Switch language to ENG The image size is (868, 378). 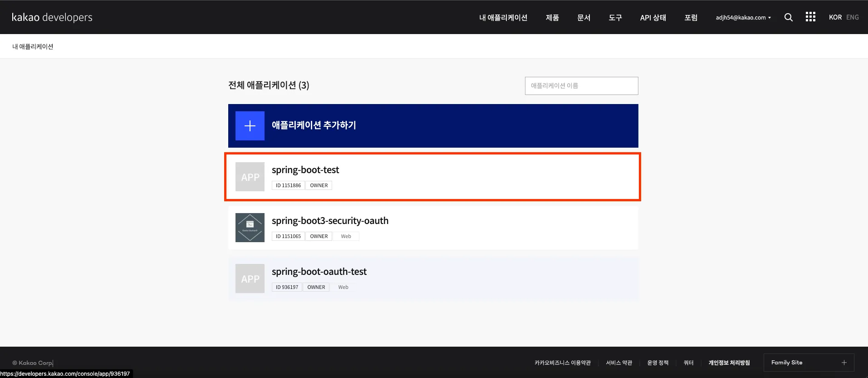pos(853,17)
